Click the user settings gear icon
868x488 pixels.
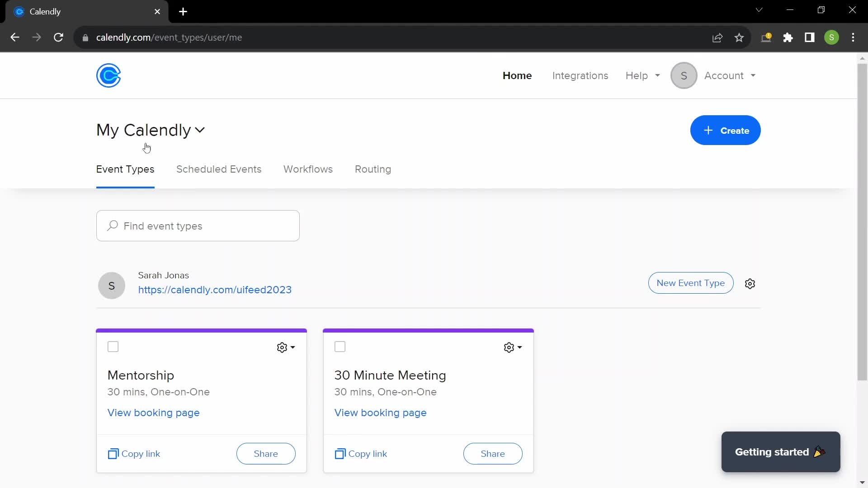(x=750, y=283)
